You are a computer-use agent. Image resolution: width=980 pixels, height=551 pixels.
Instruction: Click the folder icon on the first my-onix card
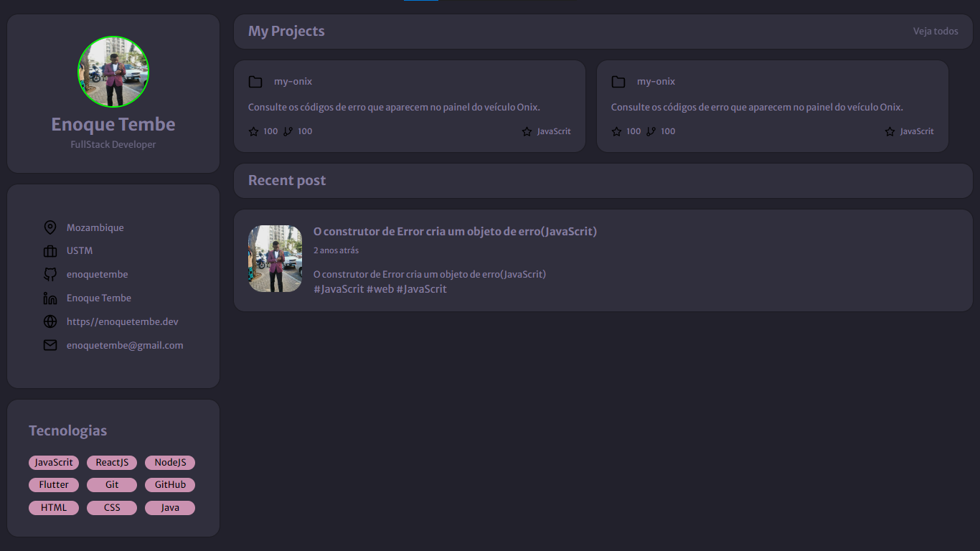point(256,81)
